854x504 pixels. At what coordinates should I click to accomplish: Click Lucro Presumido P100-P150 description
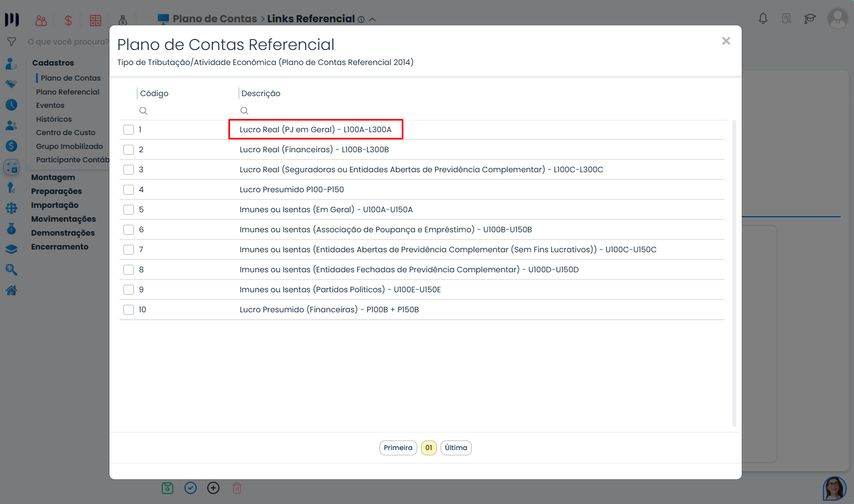click(292, 189)
